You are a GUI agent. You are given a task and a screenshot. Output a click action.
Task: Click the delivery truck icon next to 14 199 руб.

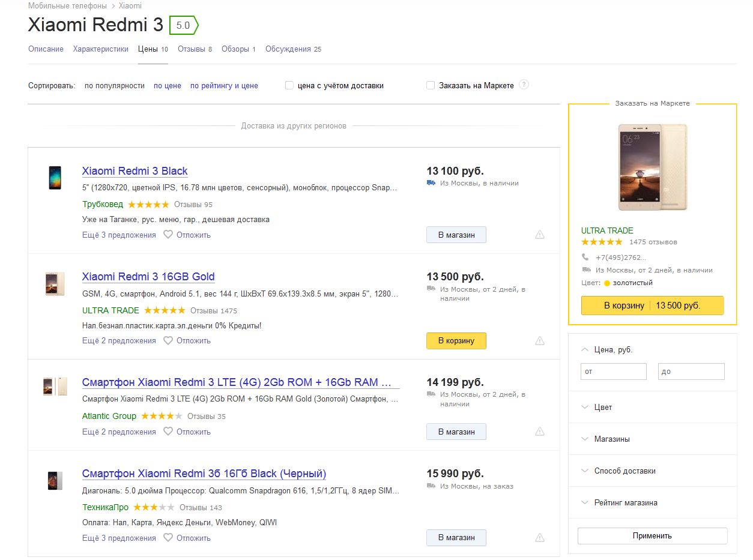[x=431, y=394]
